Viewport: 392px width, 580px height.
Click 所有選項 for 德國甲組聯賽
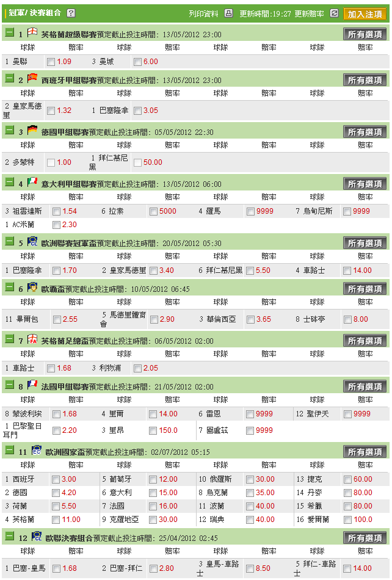pos(365,132)
